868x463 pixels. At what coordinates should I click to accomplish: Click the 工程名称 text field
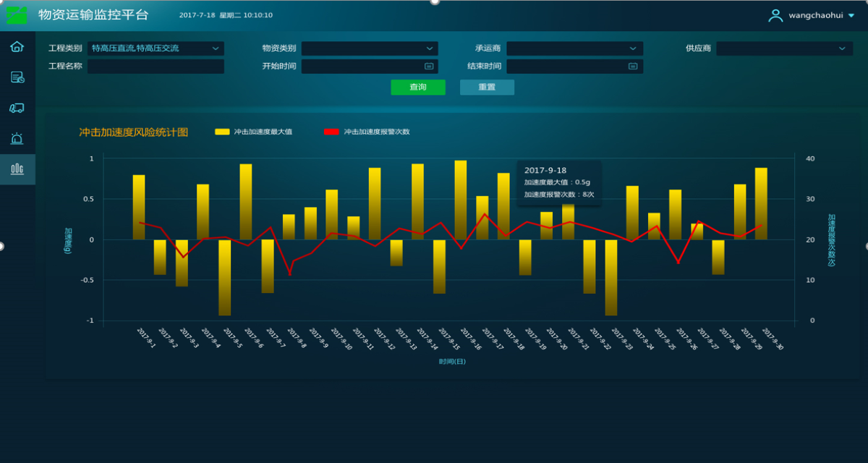[x=156, y=67]
